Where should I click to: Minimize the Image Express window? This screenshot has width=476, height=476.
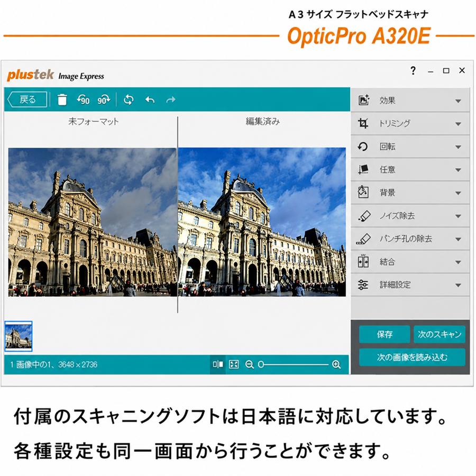point(430,71)
